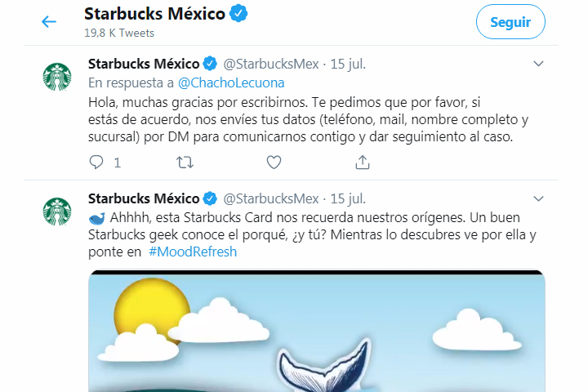Click @StarbucksMex handle in first tweet
588x392 pixels.
pos(271,65)
